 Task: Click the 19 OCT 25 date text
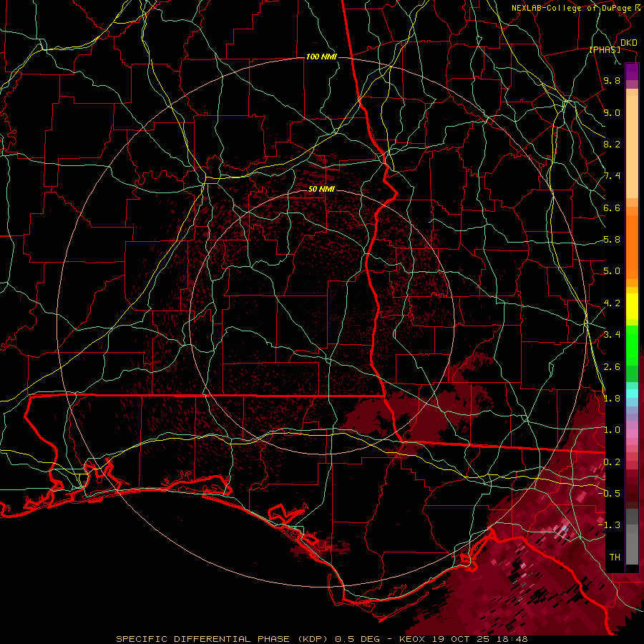[459, 639]
